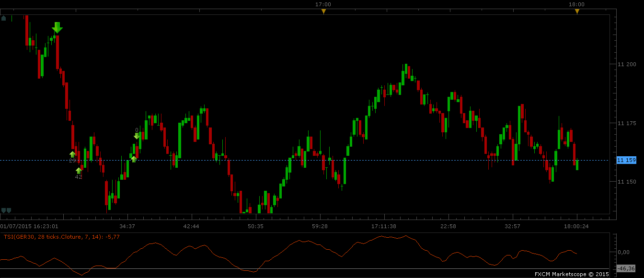
Task: Click the FXCM Marketscope © 2015 text
Action: [572, 274]
